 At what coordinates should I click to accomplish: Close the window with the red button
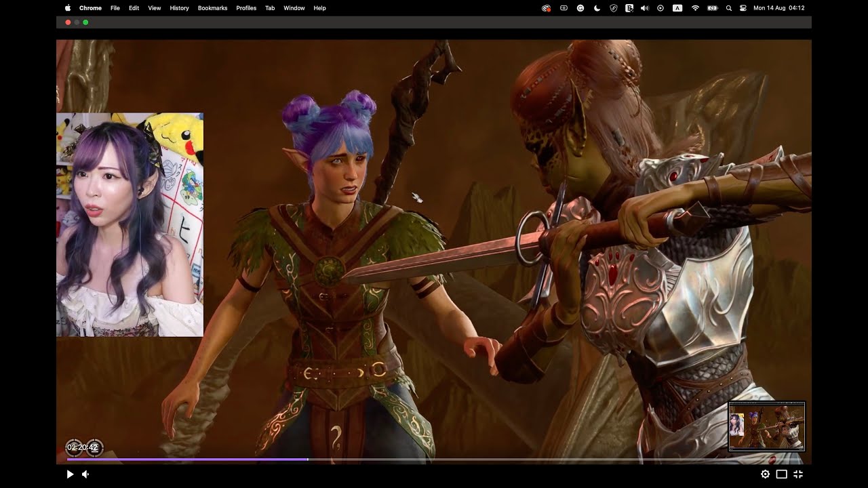pos(68,22)
